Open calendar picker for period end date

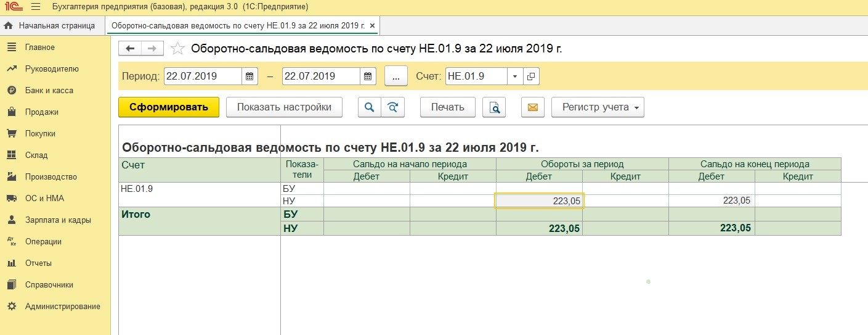click(368, 77)
